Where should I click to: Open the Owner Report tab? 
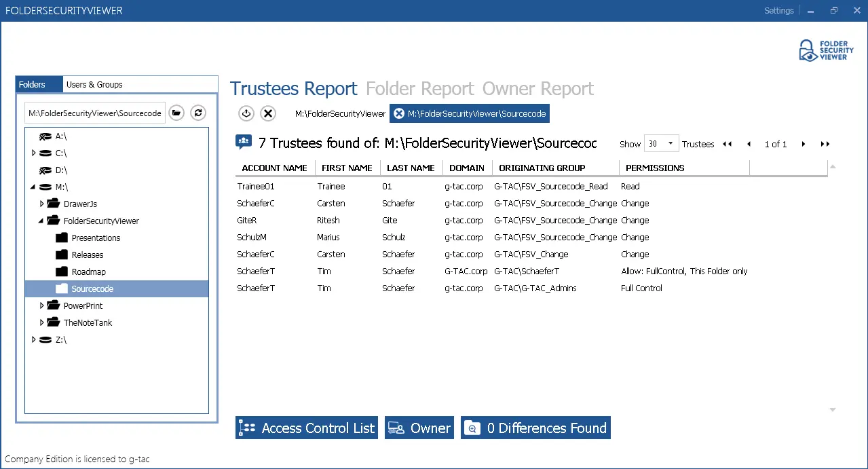(538, 89)
